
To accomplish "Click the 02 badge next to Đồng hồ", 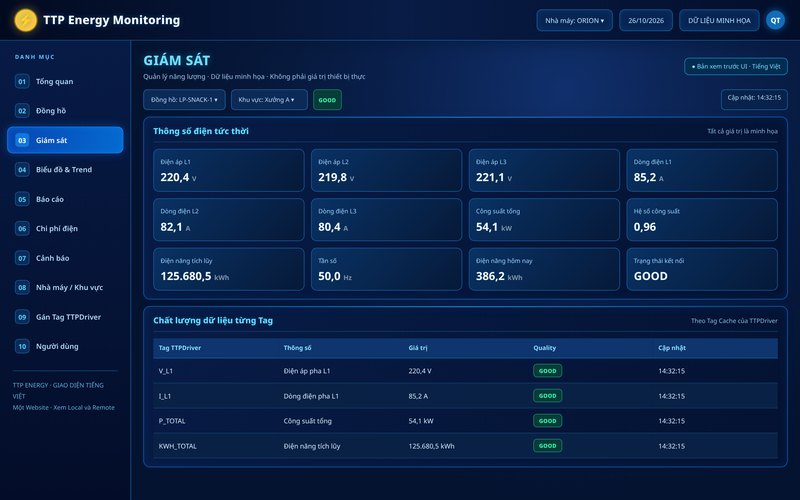I will (22, 111).
